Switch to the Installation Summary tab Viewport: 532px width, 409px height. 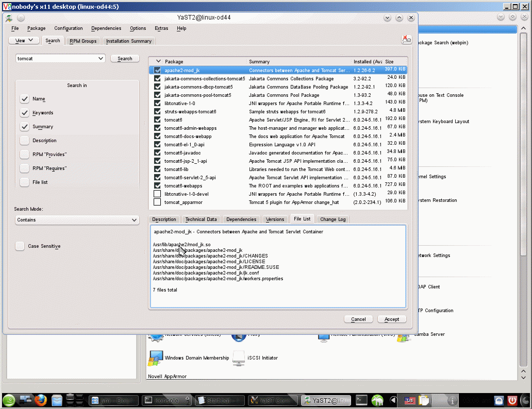click(129, 41)
